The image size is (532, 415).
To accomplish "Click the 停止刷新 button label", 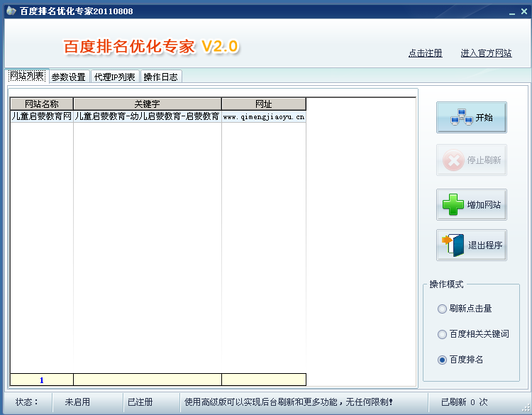I will coord(484,160).
